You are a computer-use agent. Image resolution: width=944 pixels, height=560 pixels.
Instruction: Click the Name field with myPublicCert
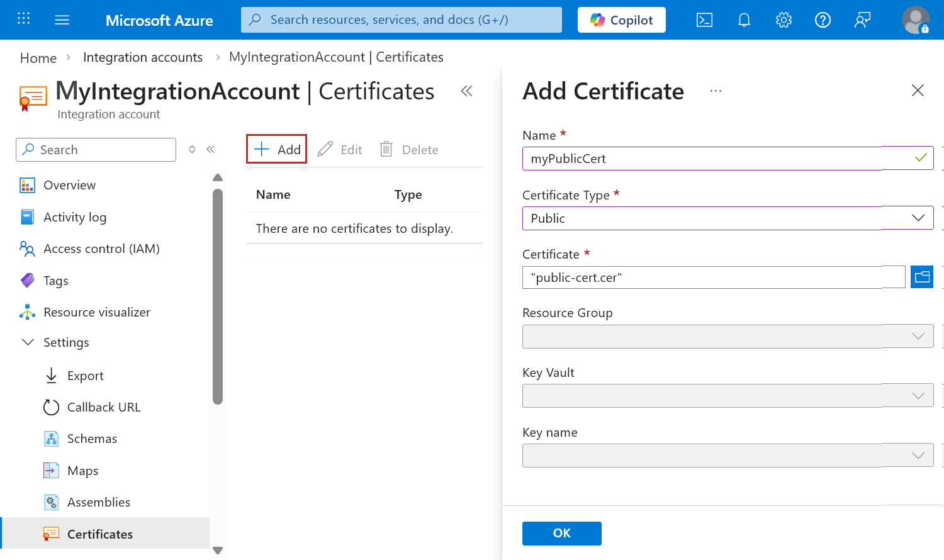[x=728, y=159]
